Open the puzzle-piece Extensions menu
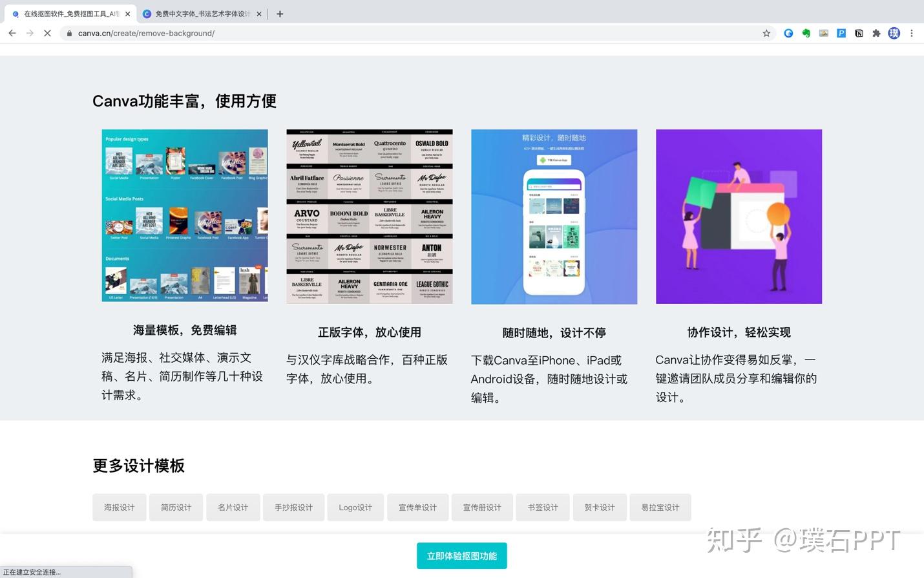 [876, 33]
